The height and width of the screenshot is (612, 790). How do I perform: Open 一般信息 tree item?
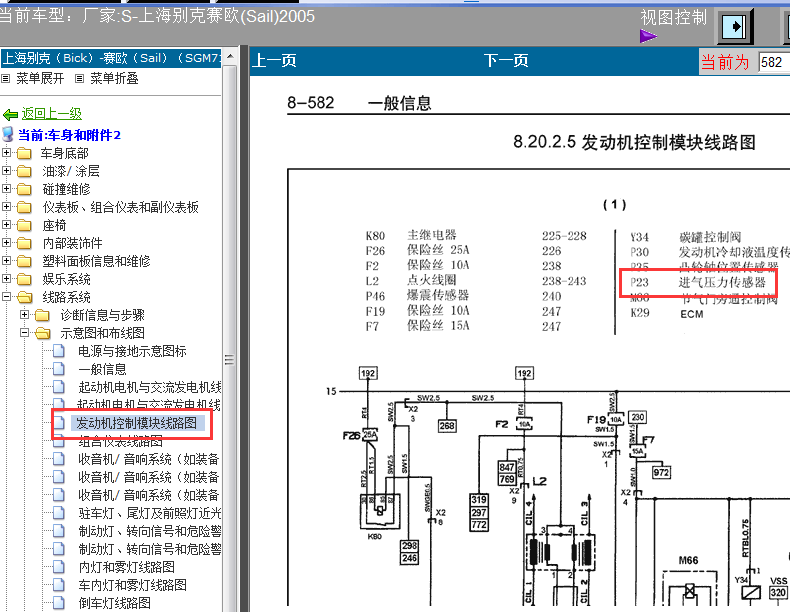(x=102, y=369)
